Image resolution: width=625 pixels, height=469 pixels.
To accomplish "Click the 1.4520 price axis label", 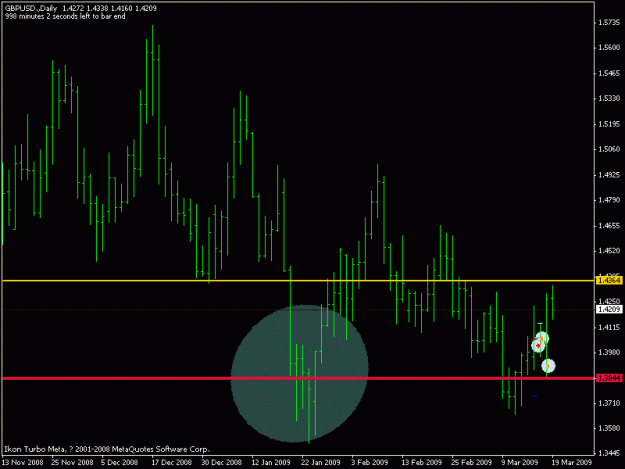I will click(x=609, y=251).
